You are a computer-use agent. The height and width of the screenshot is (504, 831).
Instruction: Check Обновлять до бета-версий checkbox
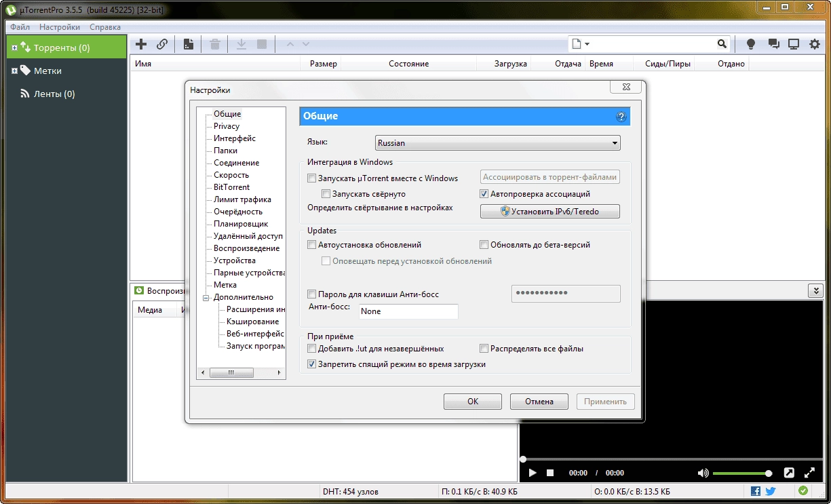pos(484,245)
